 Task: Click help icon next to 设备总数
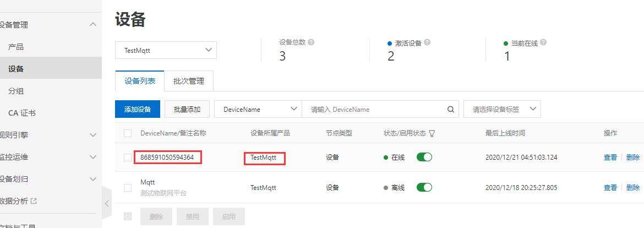coord(312,42)
